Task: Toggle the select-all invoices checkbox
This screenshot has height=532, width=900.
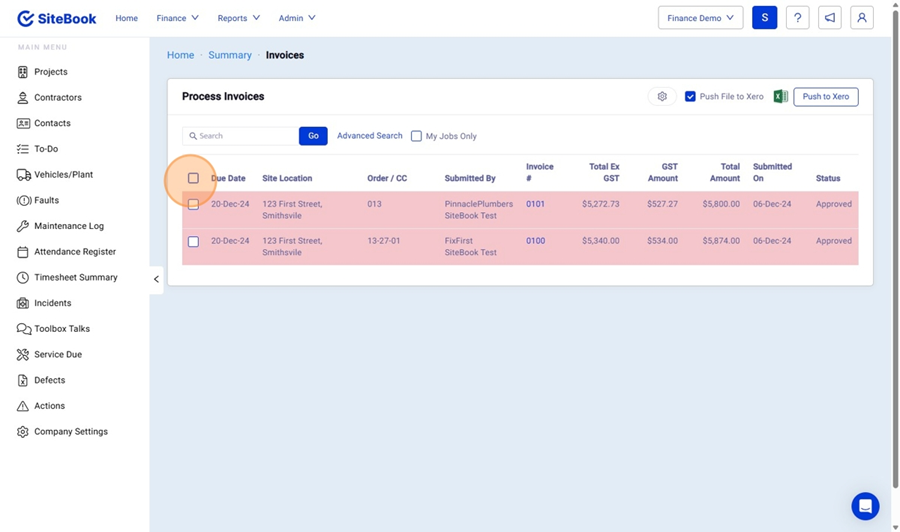Action: 193,178
